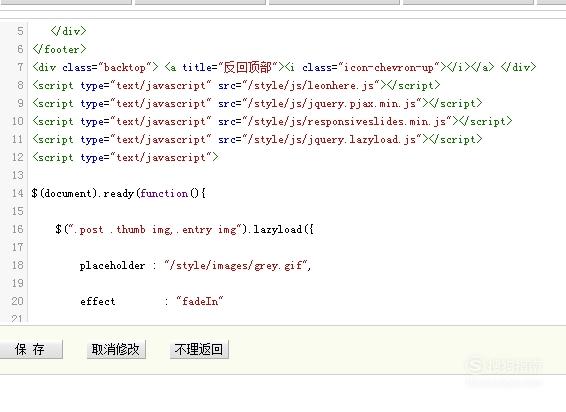Click the jquery.lazyload.js script line

coord(257,139)
